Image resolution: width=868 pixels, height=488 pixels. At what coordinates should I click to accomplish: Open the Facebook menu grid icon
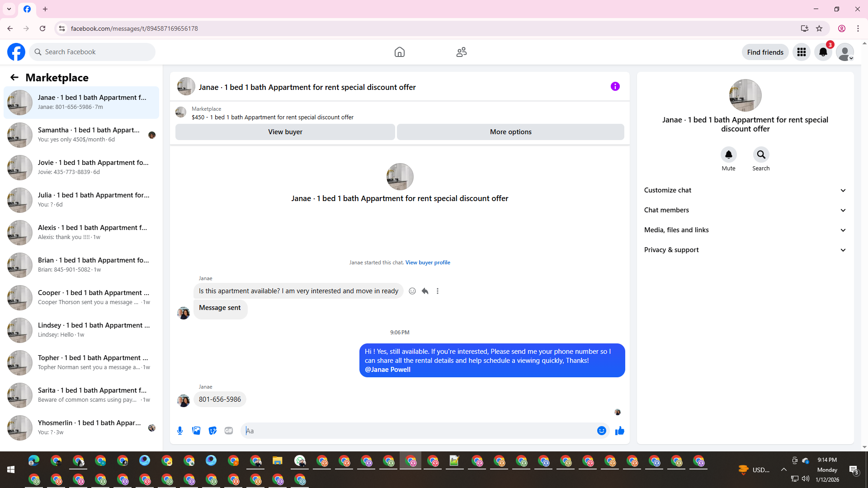point(801,52)
